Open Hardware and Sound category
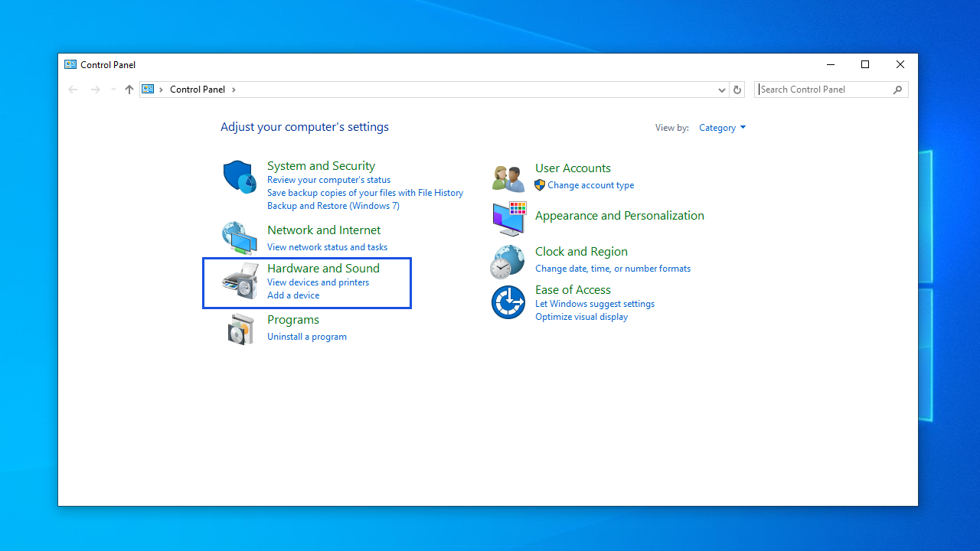The width and height of the screenshot is (980, 551). (x=323, y=268)
